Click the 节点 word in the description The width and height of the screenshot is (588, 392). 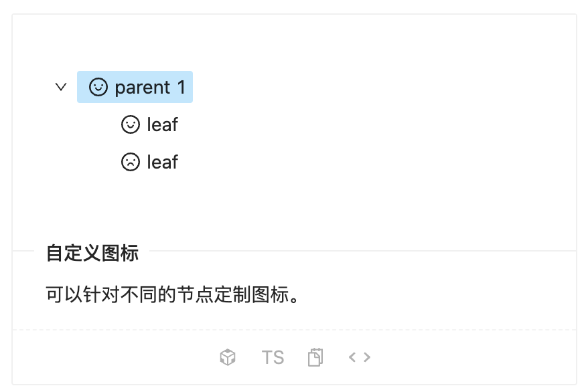coord(196,294)
